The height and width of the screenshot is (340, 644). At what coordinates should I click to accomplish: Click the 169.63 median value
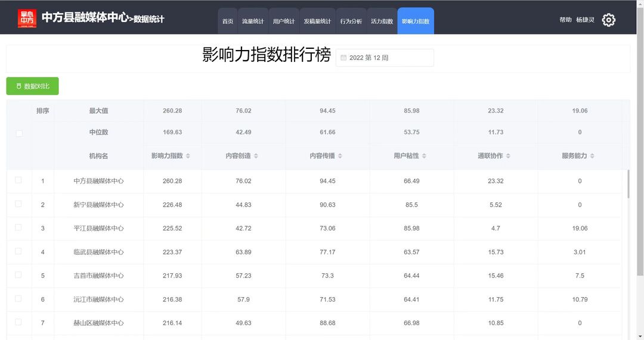(172, 132)
